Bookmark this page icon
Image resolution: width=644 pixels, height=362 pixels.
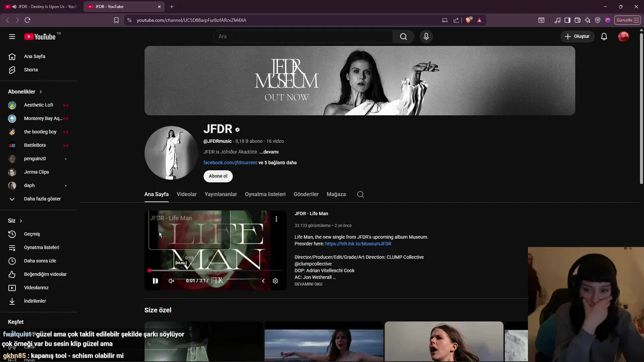tap(116, 20)
